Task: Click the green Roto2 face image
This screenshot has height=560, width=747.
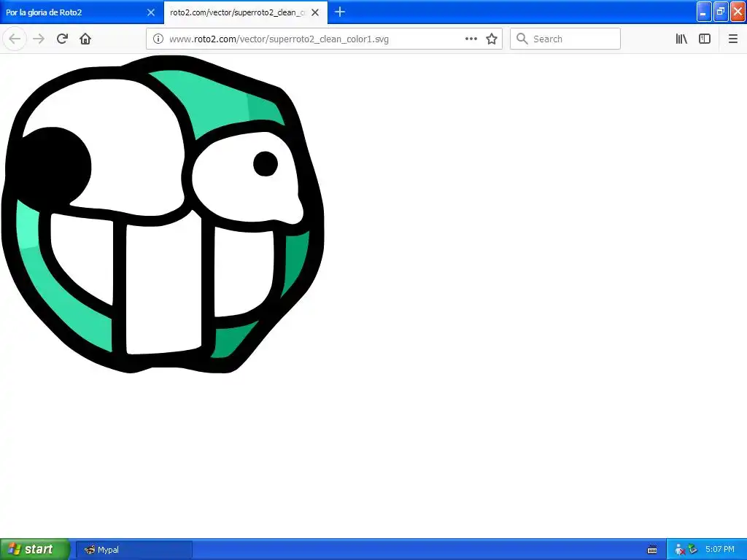Action: (163, 214)
